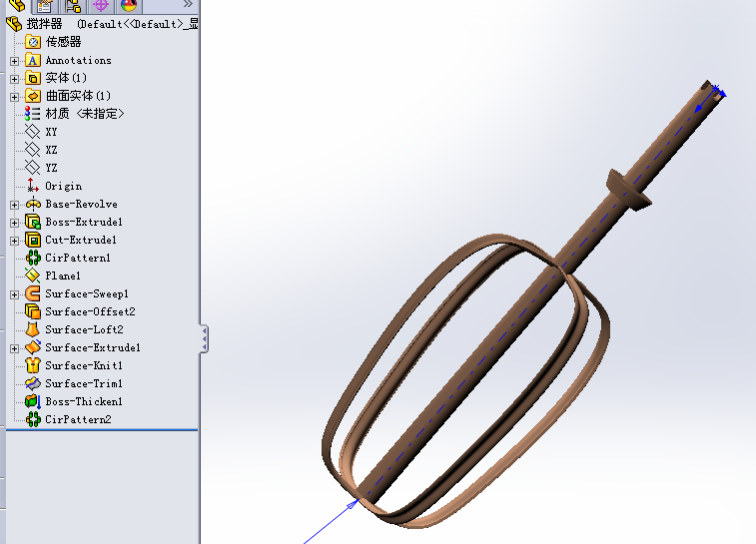Select the Cut-Extrude1 feature icon

pos(33,240)
